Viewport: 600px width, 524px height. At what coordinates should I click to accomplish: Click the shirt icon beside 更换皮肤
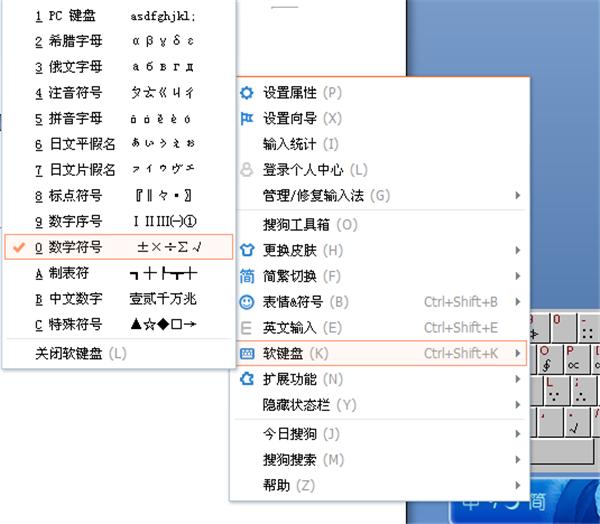pyautogui.click(x=246, y=250)
